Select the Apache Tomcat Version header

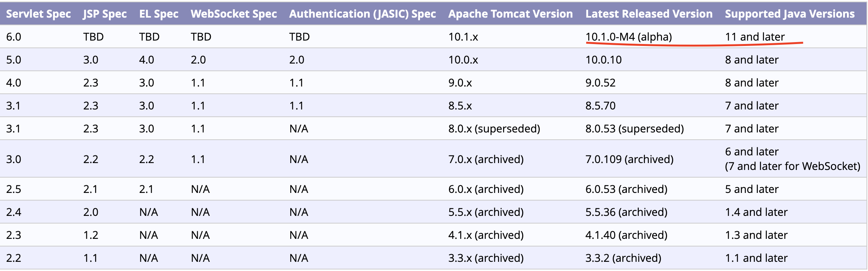click(510, 14)
